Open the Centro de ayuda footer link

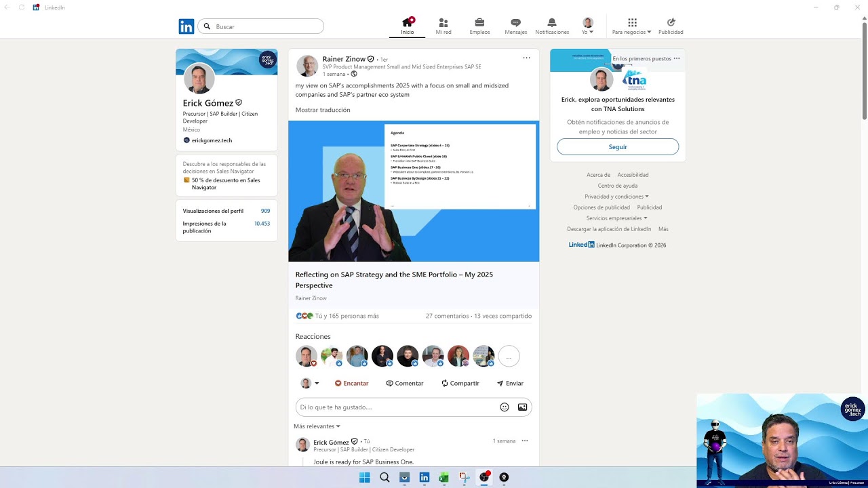pos(617,186)
